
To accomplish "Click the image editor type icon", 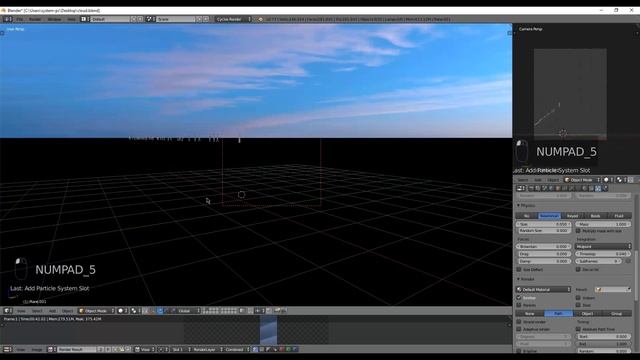I will pyautogui.click(x=8, y=349).
